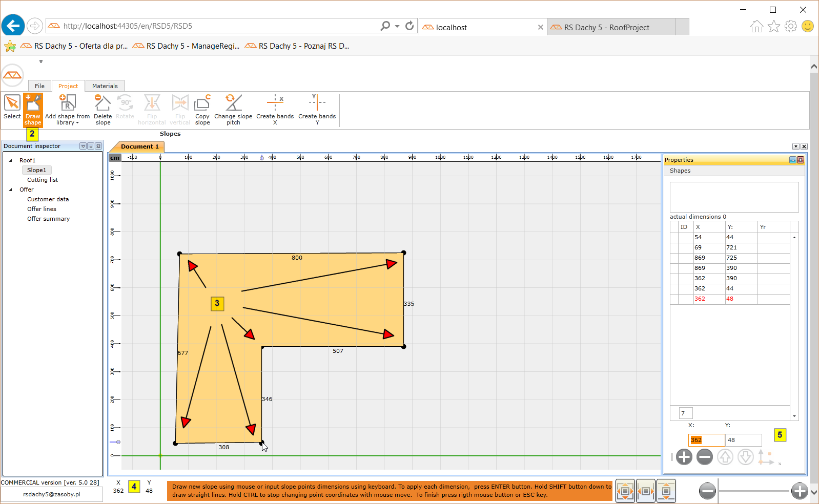Open the Change slope pitch tool
This screenshot has width=819, height=504.
click(233, 109)
